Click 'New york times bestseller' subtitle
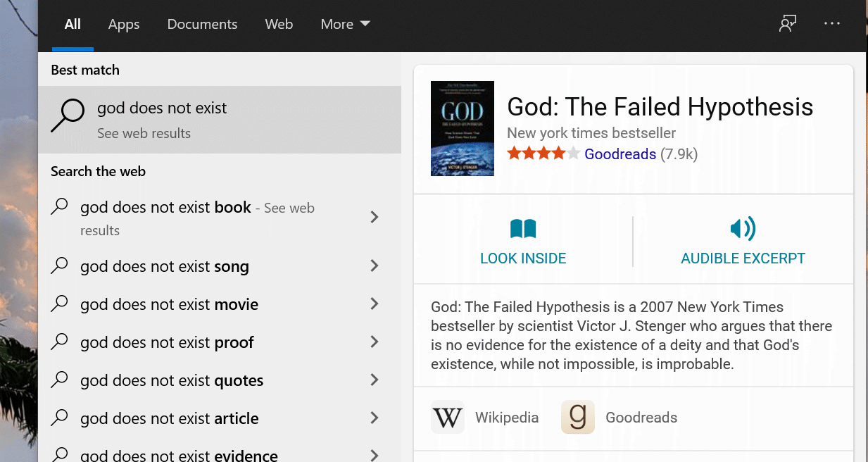Viewport: 868px width, 462px height. pyautogui.click(x=591, y=133)
